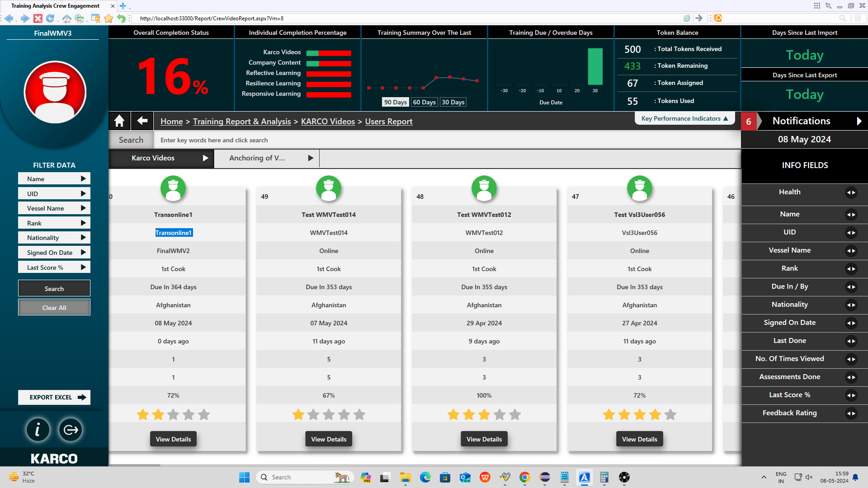Toggle the info field Rank arrows

851,269
